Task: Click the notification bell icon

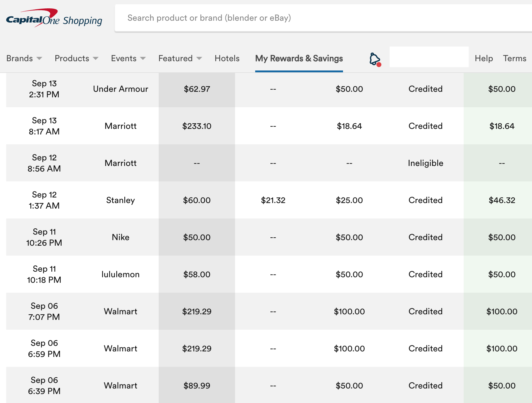Action: 375,59
